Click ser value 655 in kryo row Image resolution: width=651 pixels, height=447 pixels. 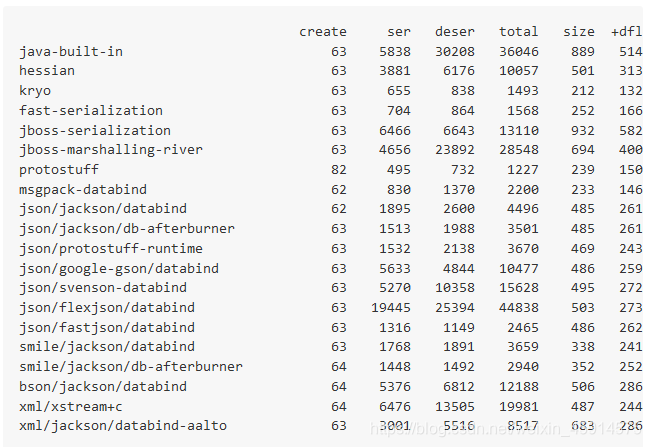click(x=399, y=91)
